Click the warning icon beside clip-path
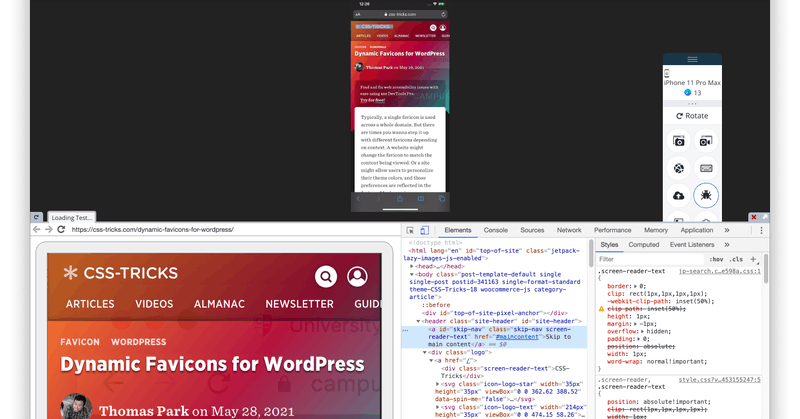This screenshot has width=800, height=419. (x=602, y=309)
